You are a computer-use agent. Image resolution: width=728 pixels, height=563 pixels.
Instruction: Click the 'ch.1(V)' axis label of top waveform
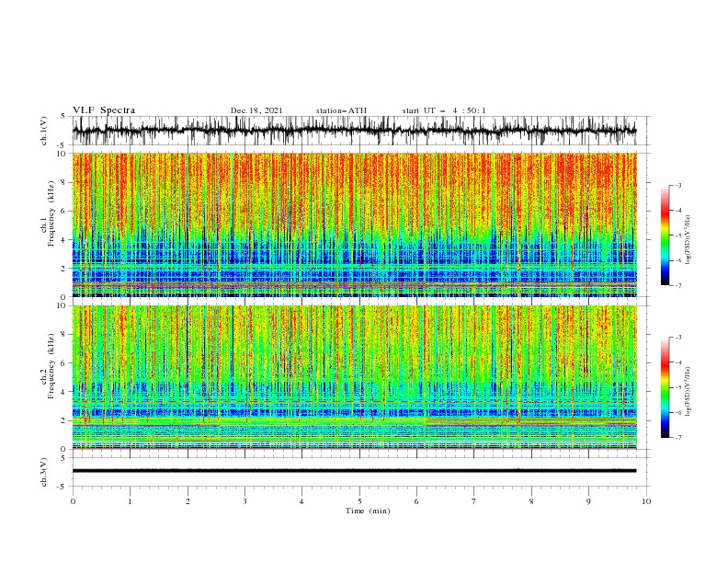(44, 131)
